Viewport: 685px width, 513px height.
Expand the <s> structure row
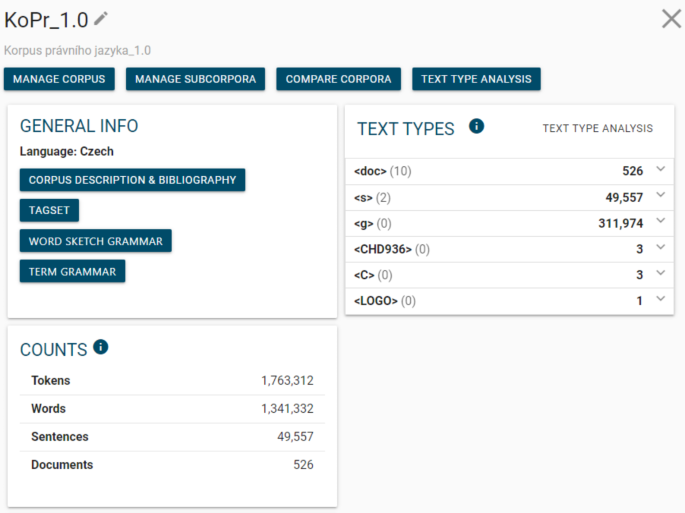point(660,196)
